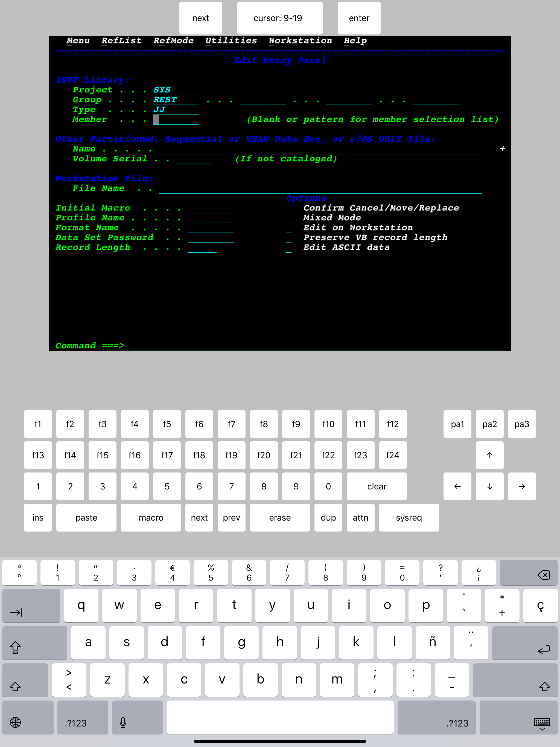Tap the microphone dictation key

point(138,717)
